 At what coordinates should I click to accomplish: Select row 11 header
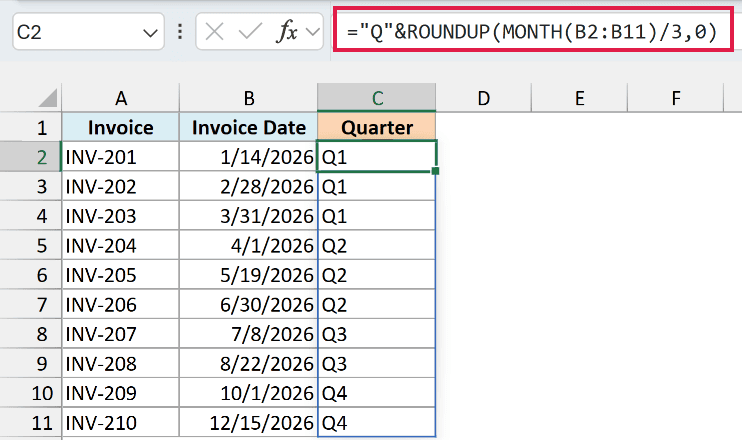(x=31, y=422)
